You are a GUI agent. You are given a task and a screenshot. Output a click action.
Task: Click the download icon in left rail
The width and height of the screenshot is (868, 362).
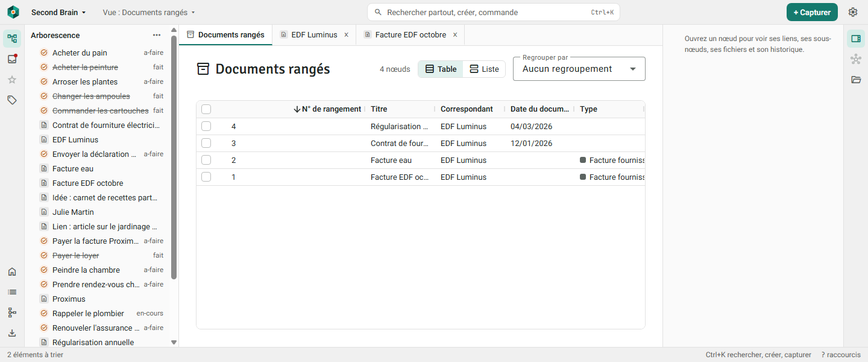[x=12, y=333]
